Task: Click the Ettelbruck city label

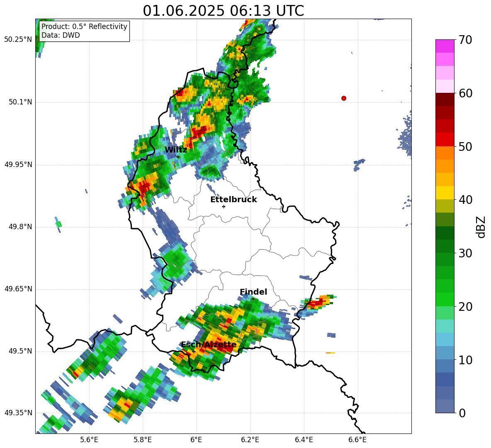Action: click(x=233, y=200)
